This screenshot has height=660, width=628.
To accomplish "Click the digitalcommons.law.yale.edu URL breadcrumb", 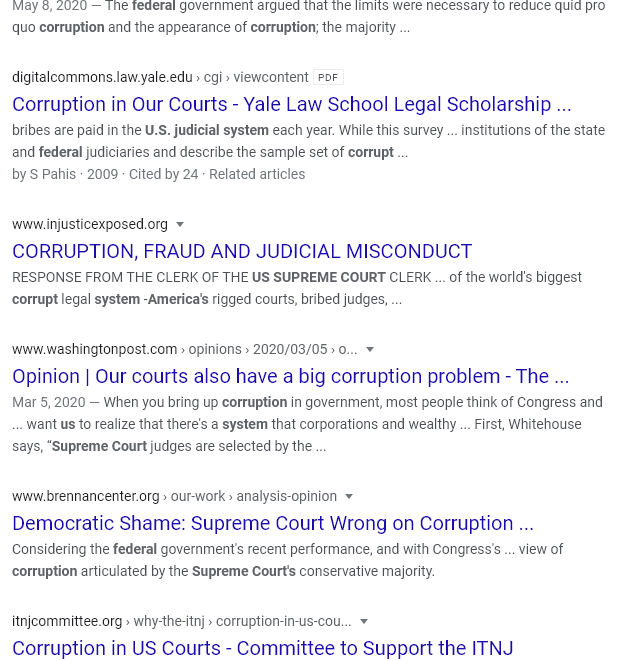I will click(x=160, y=77).
